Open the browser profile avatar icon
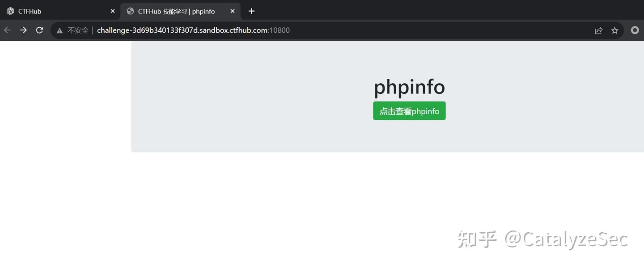 pos(635,30)
